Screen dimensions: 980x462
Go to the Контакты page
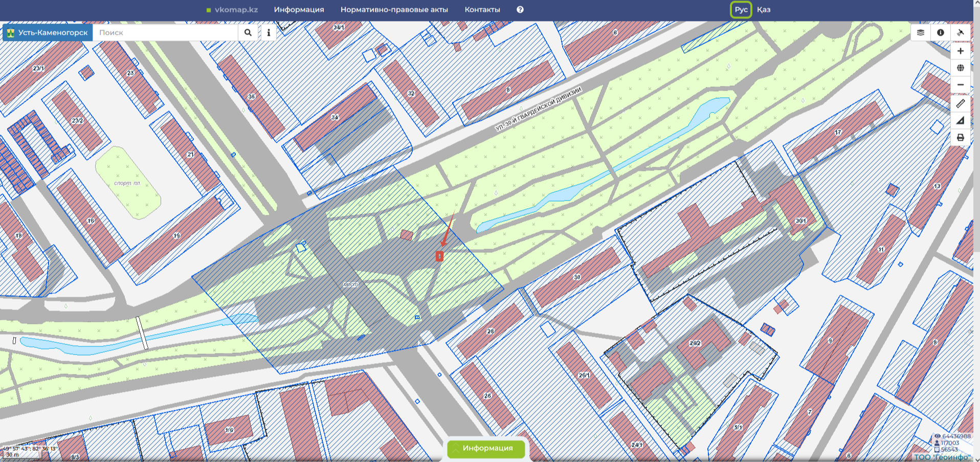pos(482,10)
